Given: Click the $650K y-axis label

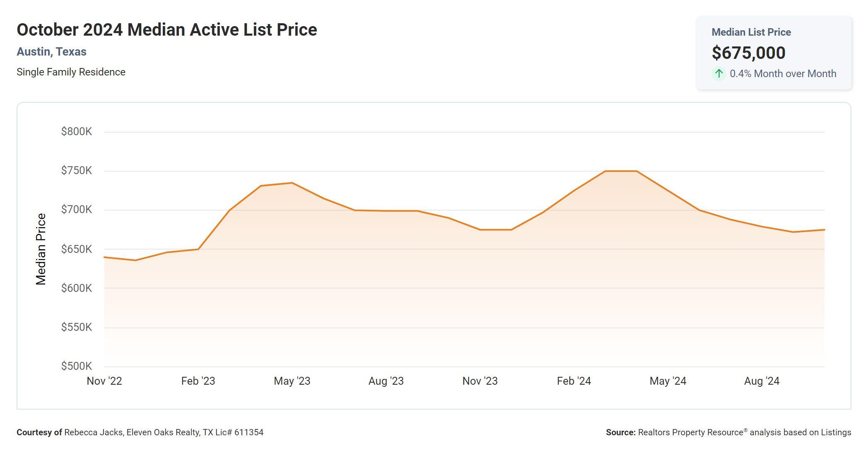Looking at the screenshot, I should tap(76, 249).
